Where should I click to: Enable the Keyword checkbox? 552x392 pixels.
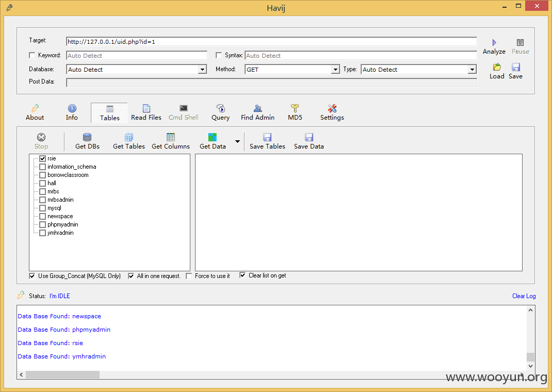(x=32, y=55)
